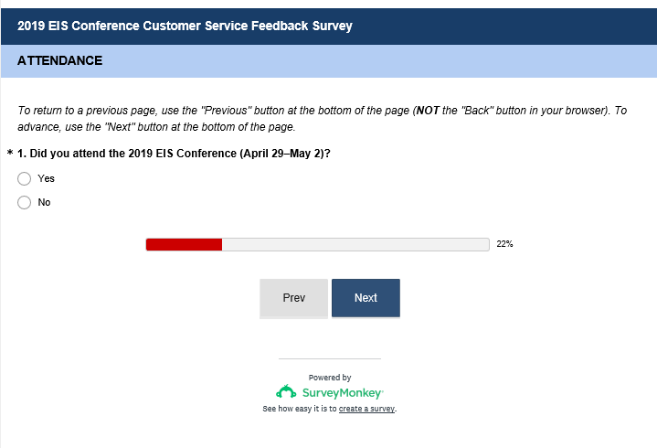Click the required asterisk beside question 1

click(10, 154)
